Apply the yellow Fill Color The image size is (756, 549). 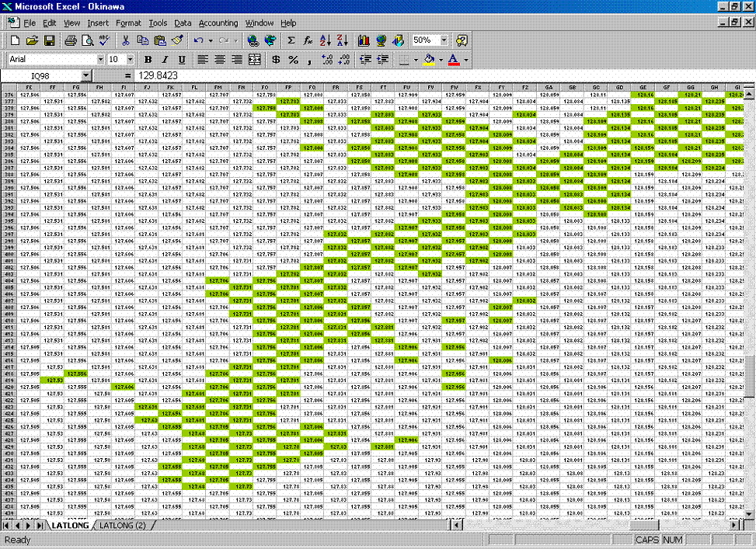pos(429,59)
